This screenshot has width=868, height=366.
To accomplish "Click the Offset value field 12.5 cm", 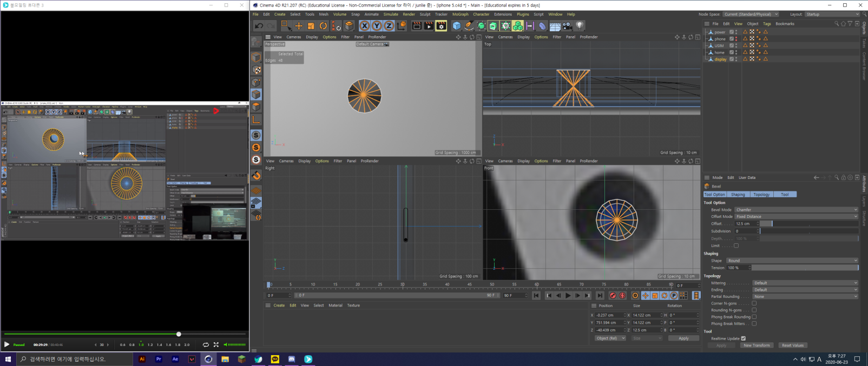I will (x=747, y=224).
